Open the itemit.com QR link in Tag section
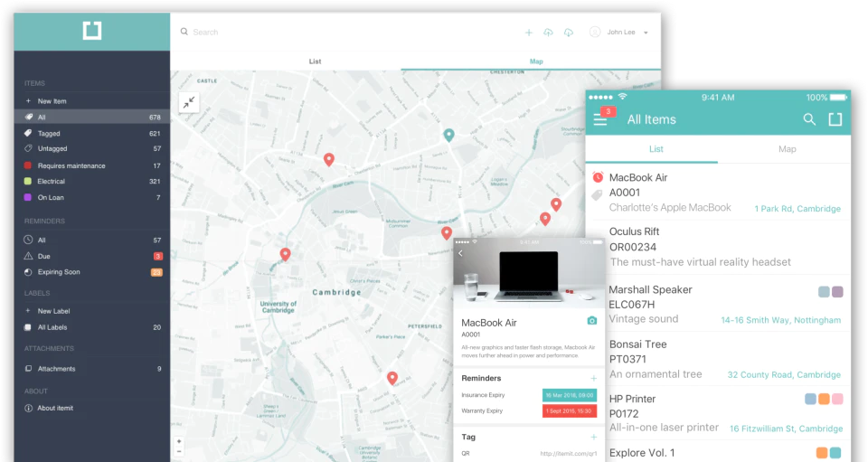 [569, 454]
